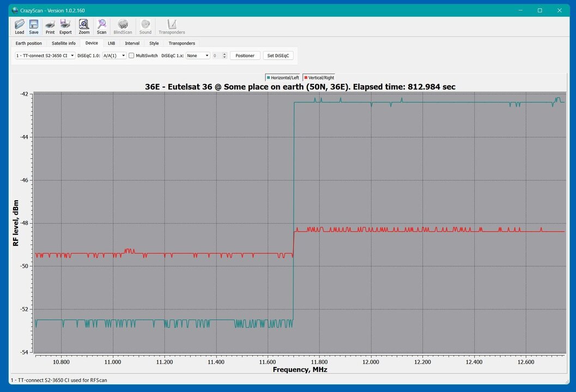The width and height of the screenshot is (576, 392).
Task: Export the scan results
Action: coord(65,27)
